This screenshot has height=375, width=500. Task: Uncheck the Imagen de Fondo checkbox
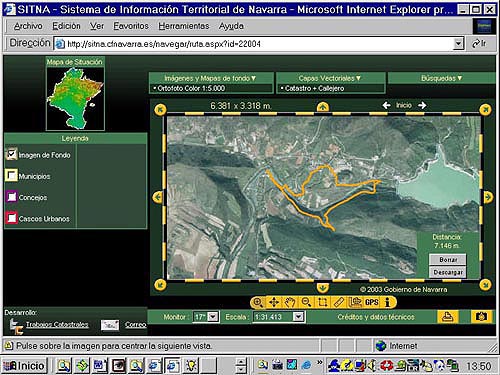[12, 154]
